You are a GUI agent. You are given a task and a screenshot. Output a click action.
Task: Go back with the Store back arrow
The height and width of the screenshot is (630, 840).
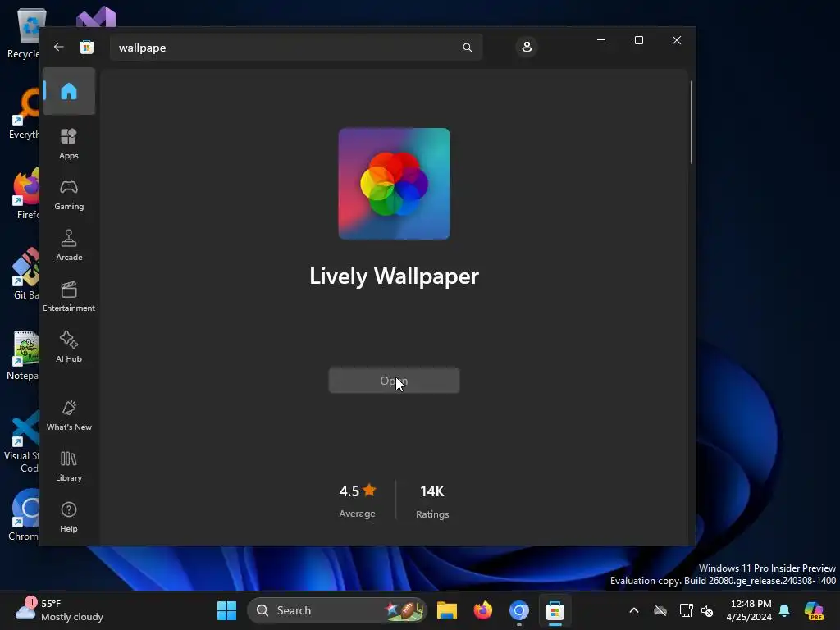point(58,47)
